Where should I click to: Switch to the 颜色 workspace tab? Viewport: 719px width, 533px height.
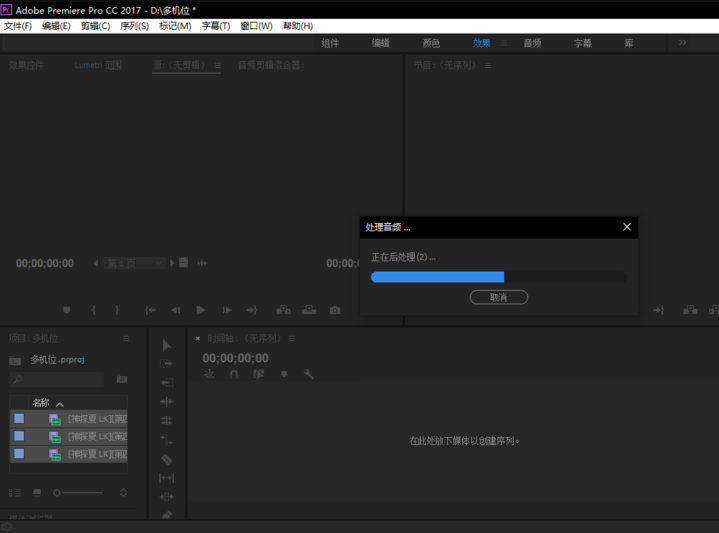[431, 43]
